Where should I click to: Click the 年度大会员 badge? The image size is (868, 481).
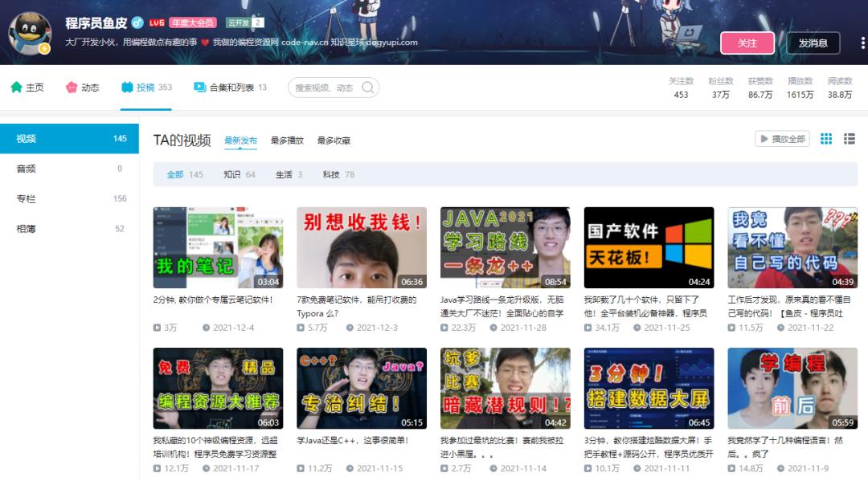click(x=192, y=22)
